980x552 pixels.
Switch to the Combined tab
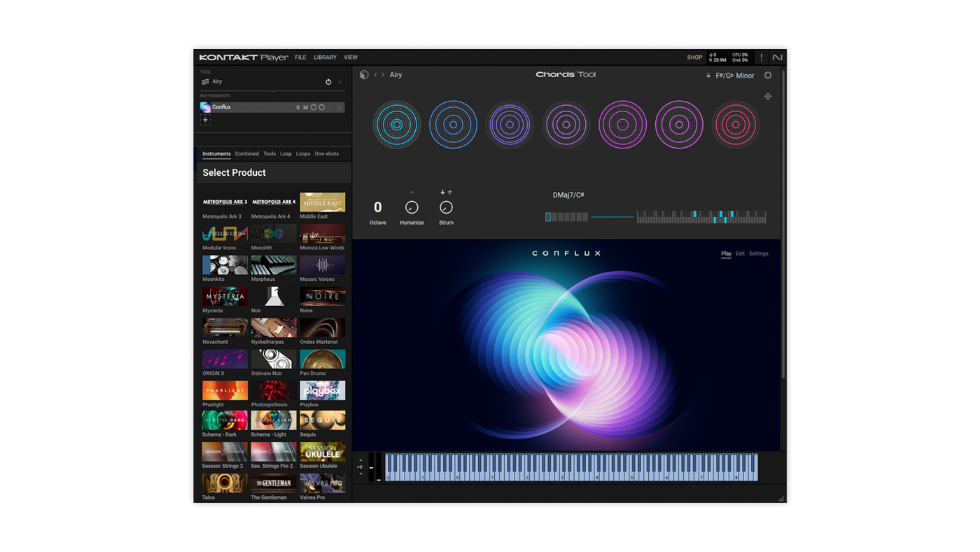[x=247, y=154]
